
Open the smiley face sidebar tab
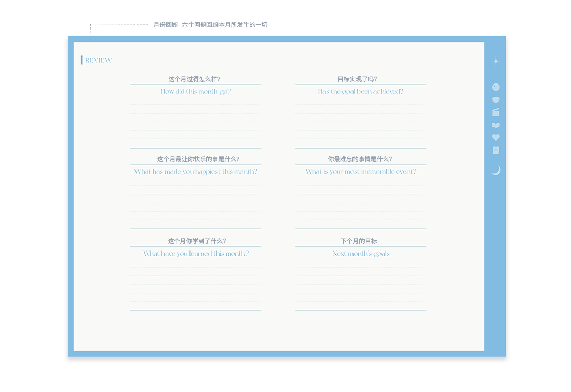coord(496,87)
